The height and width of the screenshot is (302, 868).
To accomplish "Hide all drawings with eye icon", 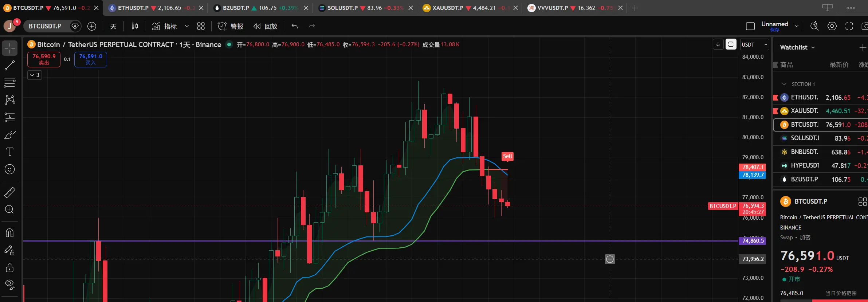I will pyautogui.click(x=10, y=285).
